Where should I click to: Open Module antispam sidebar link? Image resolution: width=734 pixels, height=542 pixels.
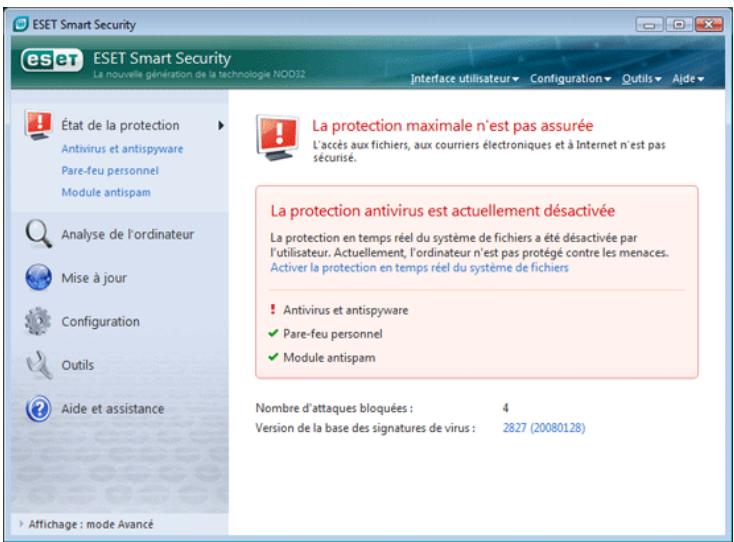106,192
